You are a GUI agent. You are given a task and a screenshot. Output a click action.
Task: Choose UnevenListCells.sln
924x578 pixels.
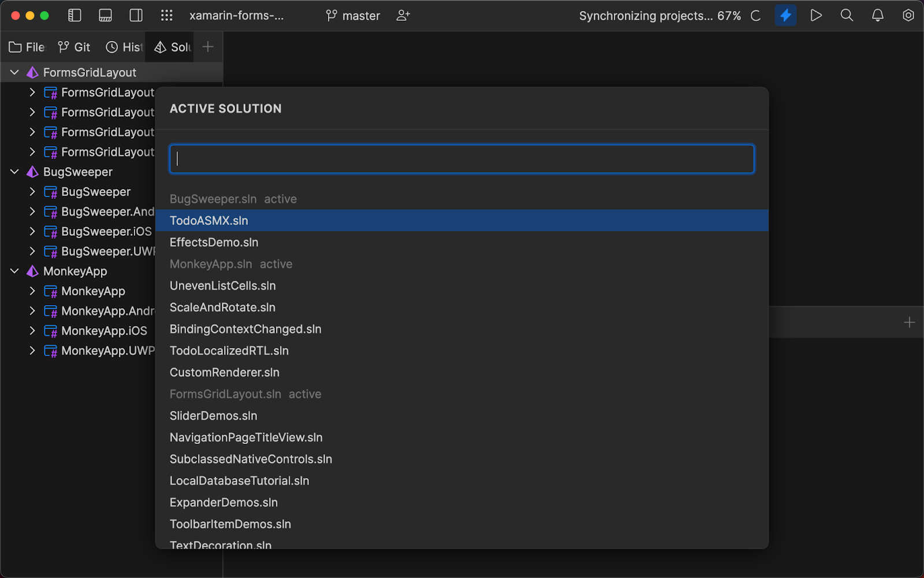tap(462, 286)
